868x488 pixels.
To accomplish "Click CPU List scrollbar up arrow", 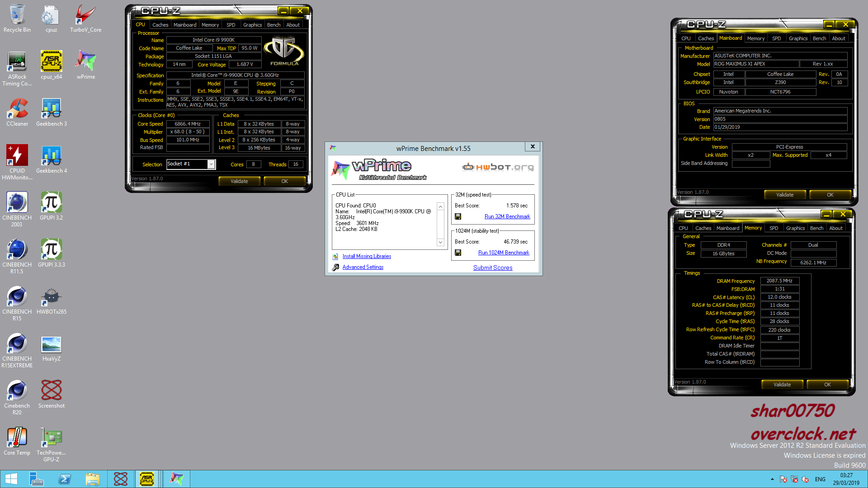I will 440,206.
